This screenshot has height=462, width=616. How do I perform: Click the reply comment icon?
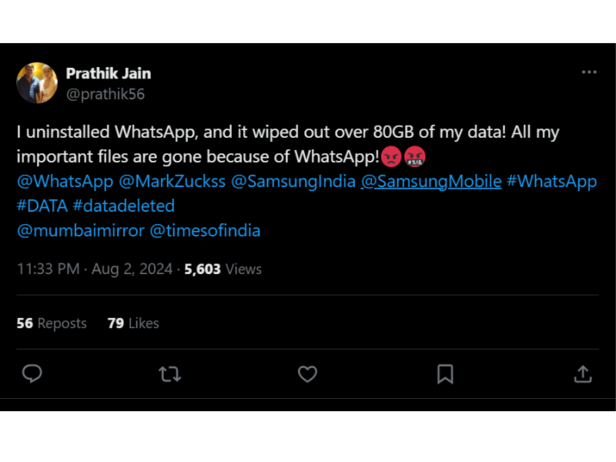click(x=32, y=374)
